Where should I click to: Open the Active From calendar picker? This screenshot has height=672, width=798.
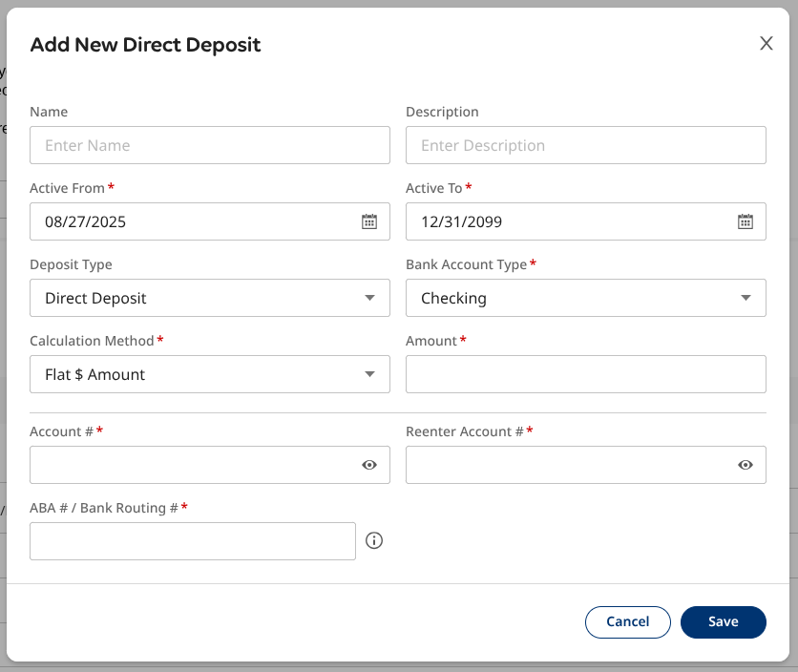369,221
